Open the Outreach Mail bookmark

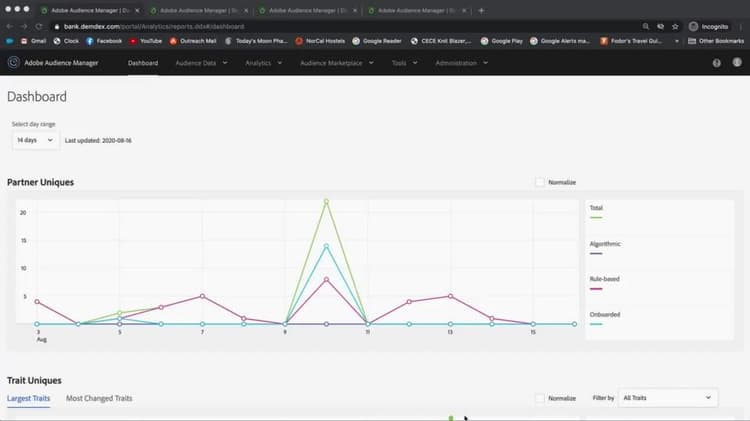click(193, 41)
